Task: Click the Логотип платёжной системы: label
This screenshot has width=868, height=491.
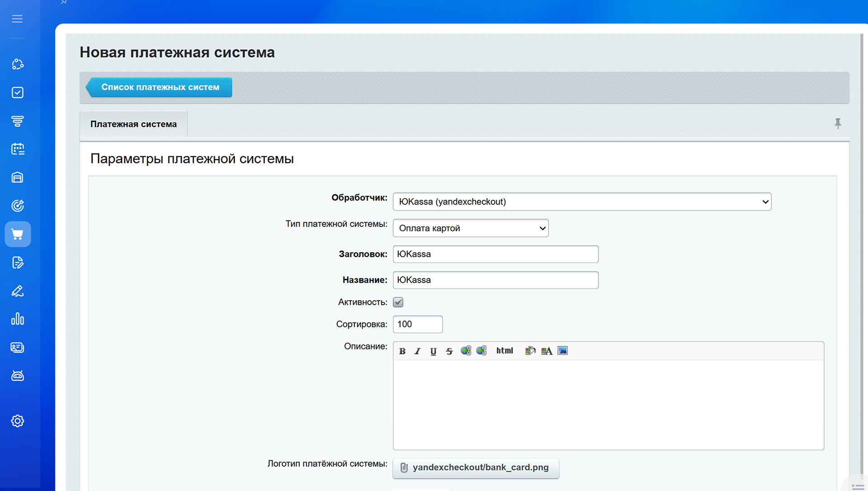Action: (327, 464)
